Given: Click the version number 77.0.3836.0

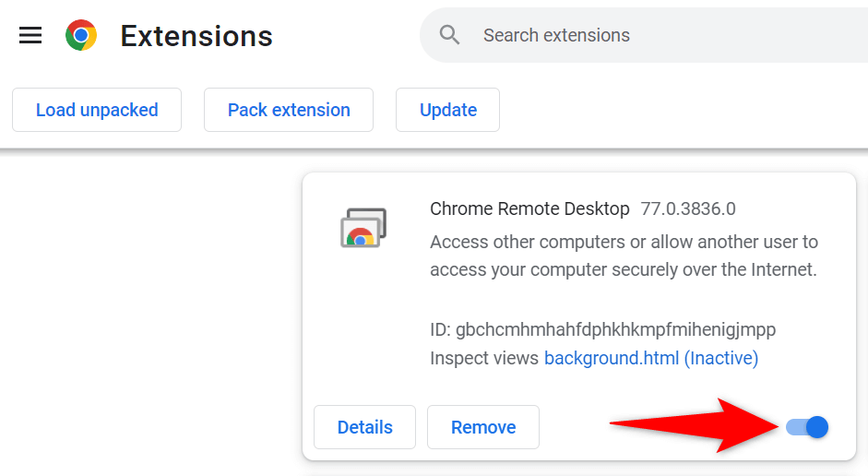Looking at the screenshot, I should 688,208.
